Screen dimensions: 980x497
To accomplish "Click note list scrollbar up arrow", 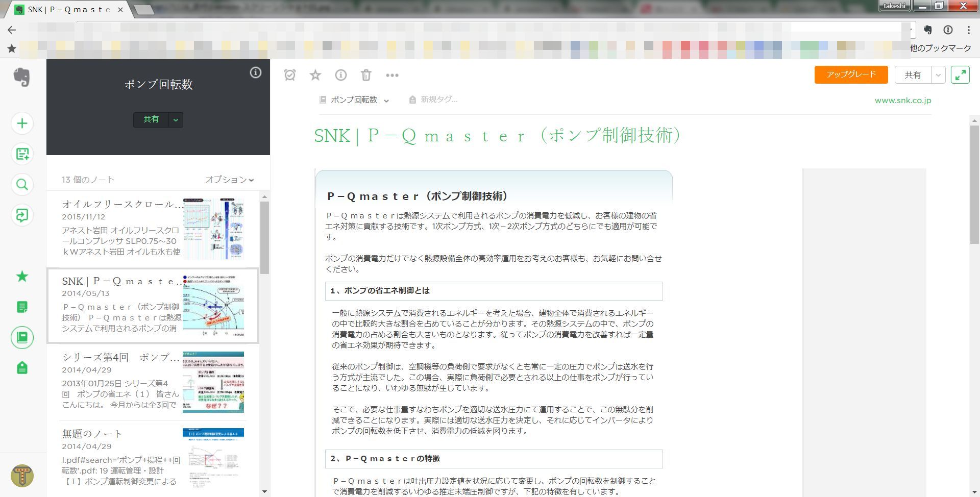I will pos(264,196).
